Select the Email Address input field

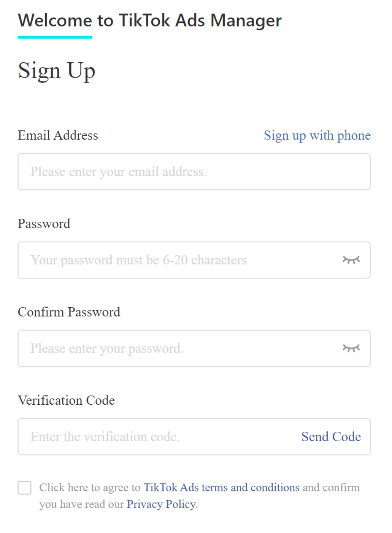pyautogui.click(x=194, y=171)
